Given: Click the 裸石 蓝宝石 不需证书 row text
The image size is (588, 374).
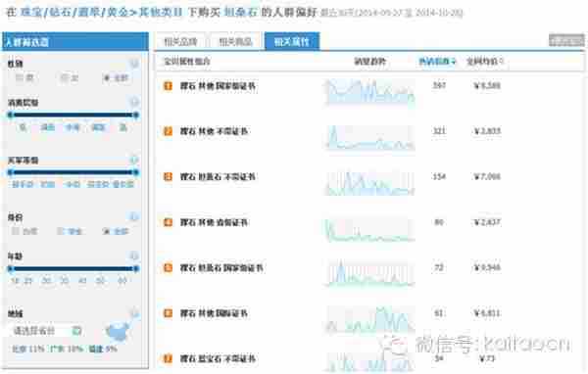Looking at the screenshot, I should pos(218,358).
